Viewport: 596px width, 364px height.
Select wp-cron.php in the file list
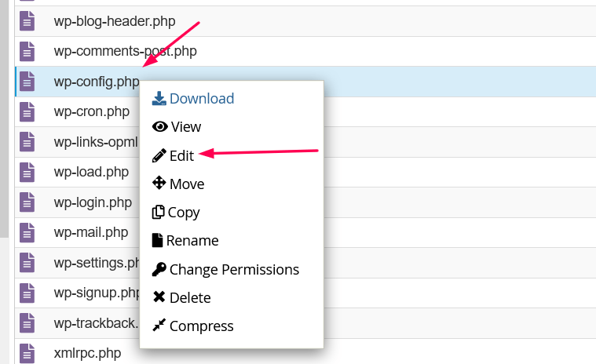click(x=92, y=111)
